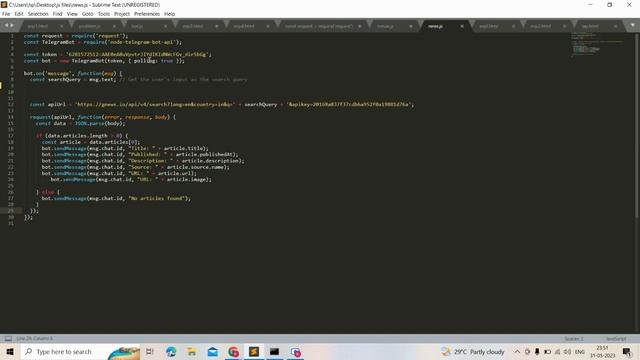The image size is (640, 360).
Task: Open the Preferences menu
Action: click(147, 14)
